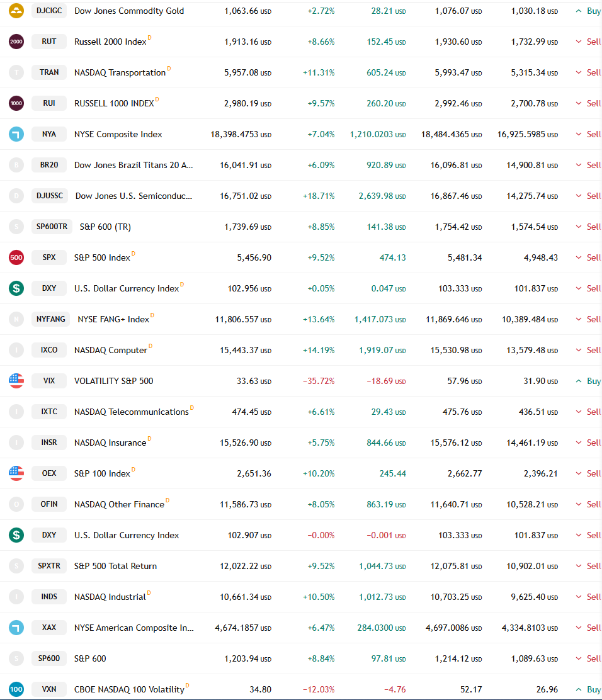
Task: Click the SPXTR placeholder logo icon
Action: (16, 566)
